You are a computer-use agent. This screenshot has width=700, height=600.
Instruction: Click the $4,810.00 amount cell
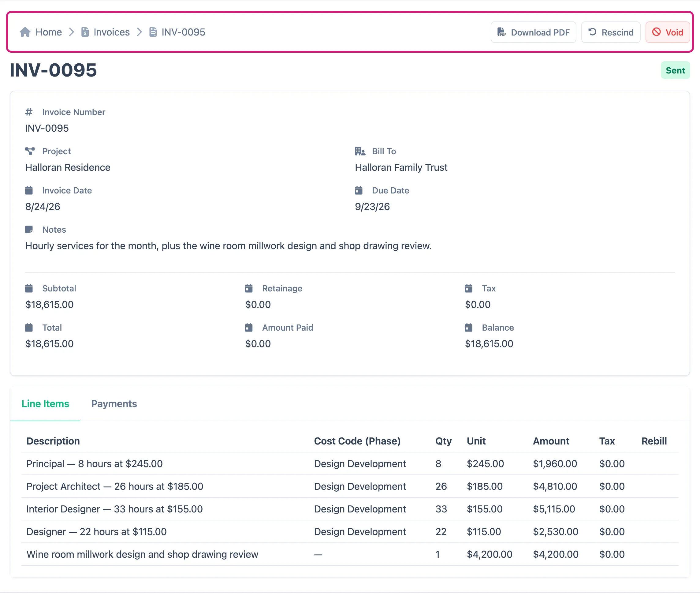(555, 486)
